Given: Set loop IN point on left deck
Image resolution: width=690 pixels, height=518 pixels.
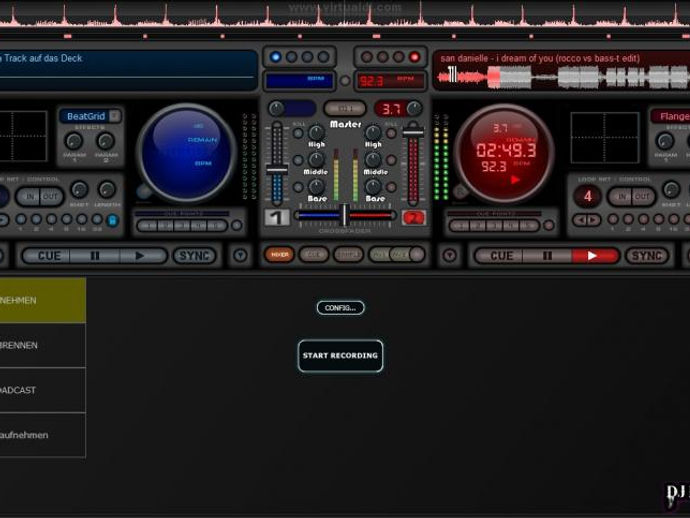Looking at the screenshot, I should 29,196.
